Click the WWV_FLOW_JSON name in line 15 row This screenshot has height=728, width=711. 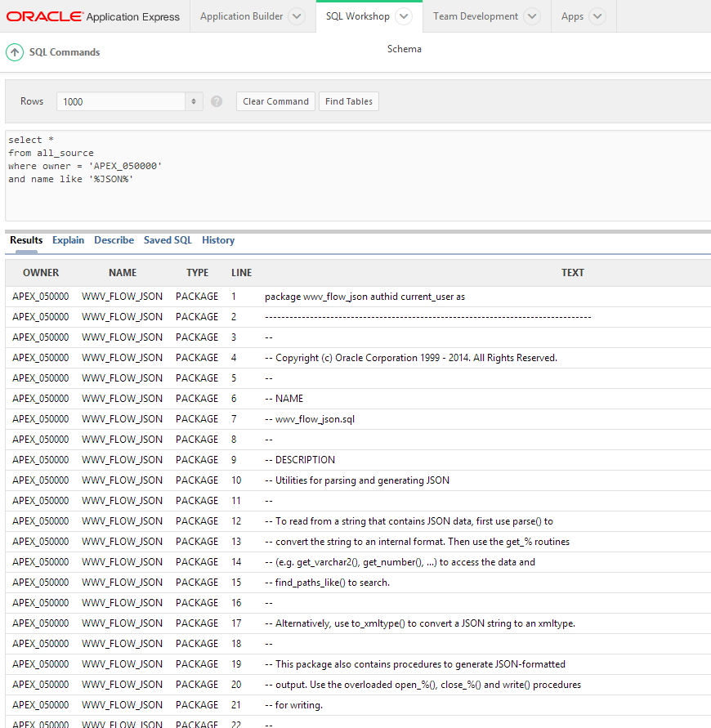[x=122, y=583]
